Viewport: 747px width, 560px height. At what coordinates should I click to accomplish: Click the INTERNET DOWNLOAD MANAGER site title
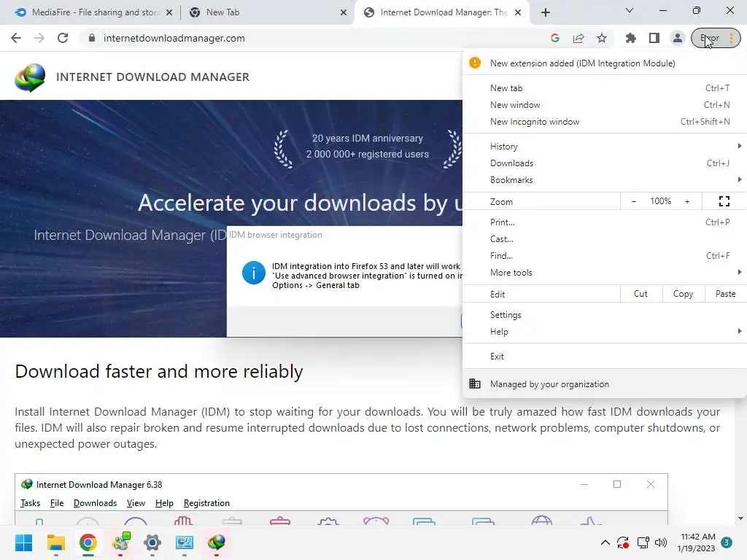[152, 77]
